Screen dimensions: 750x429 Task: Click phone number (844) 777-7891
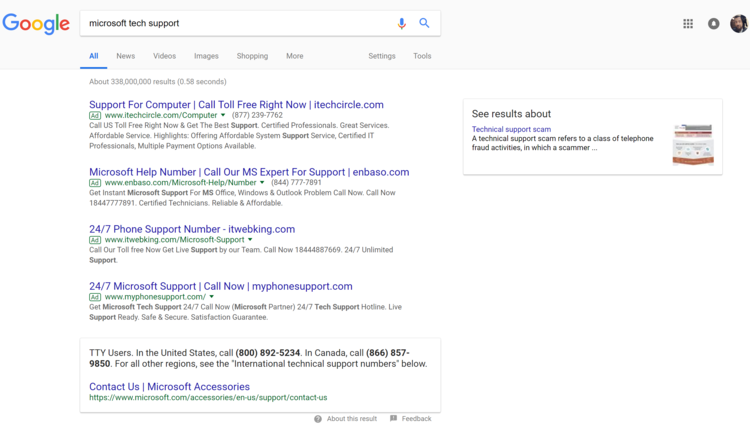tap(296, 183)
